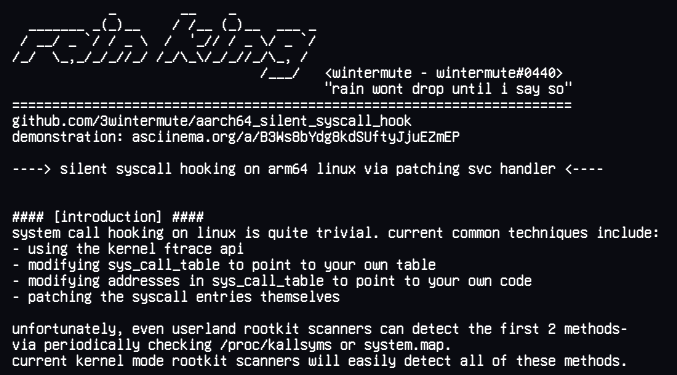Click the word "demonstration:" label
This screenshot has height=375, width=677.
68,137
